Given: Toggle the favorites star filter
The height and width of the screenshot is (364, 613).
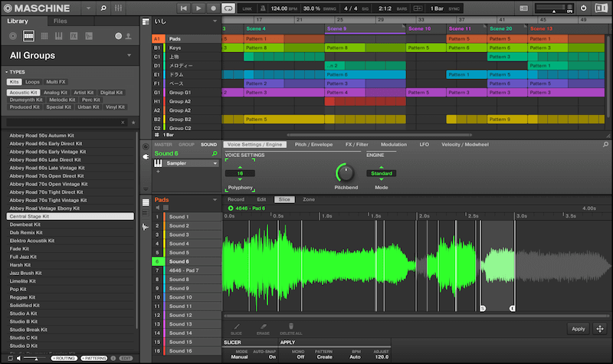Looking at the screenshot, I should (x=133, y=123).
